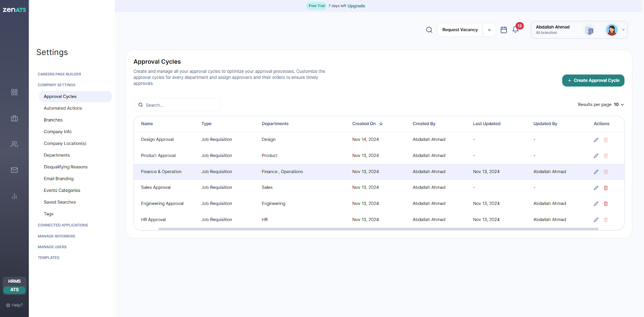Click the Type column header
The width and height of the screenshot is (644, 317).
[206, 124]
